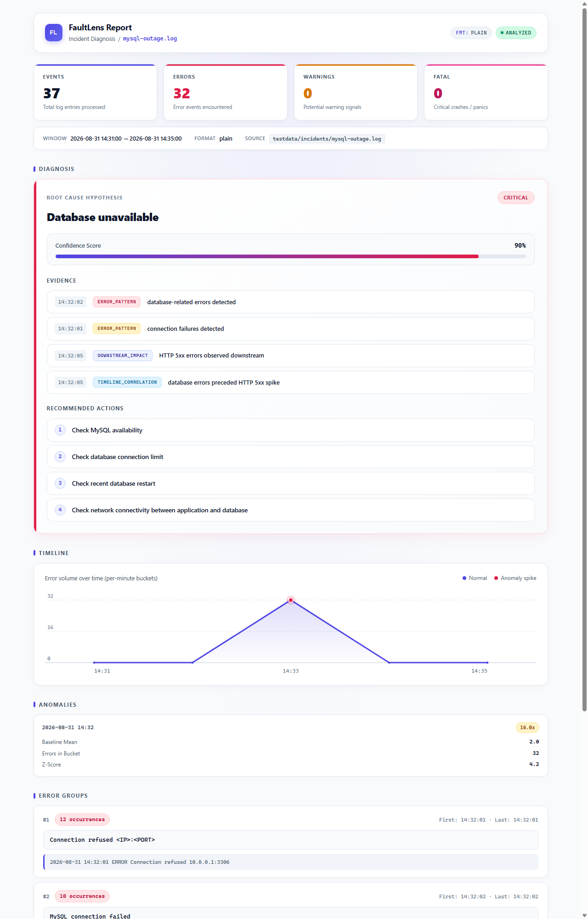This screenshot has height=919, width=588.
Task: Click the 14:33 axis label
Action: click(291, 671)
